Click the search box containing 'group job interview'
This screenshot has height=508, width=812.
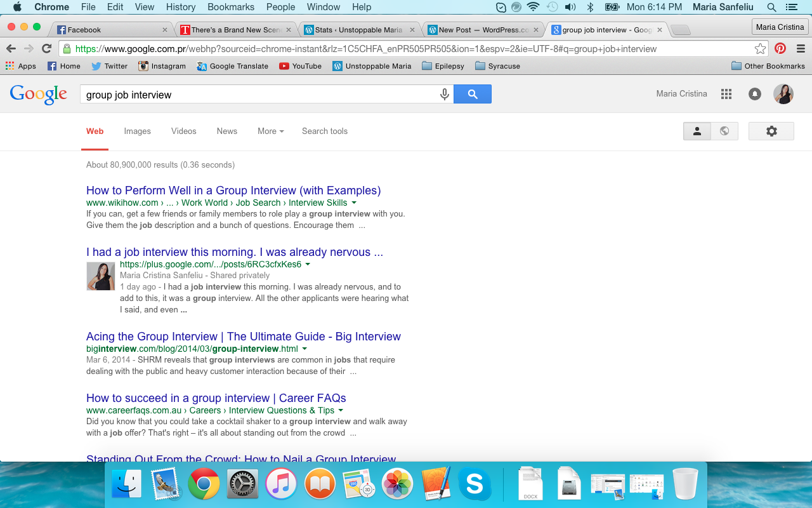coord(260,95)
